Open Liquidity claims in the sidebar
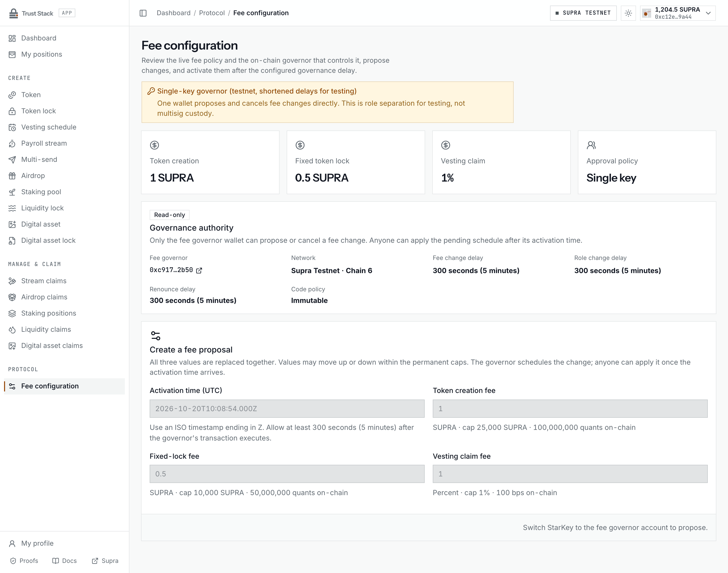728x573 pixels. tap(64, 330)
